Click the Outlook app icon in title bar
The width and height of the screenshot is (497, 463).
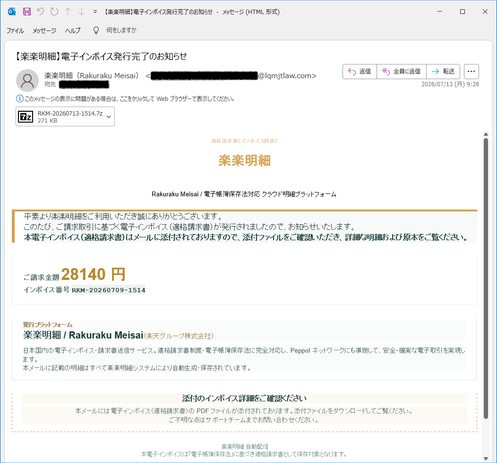[x=12, y=12]
